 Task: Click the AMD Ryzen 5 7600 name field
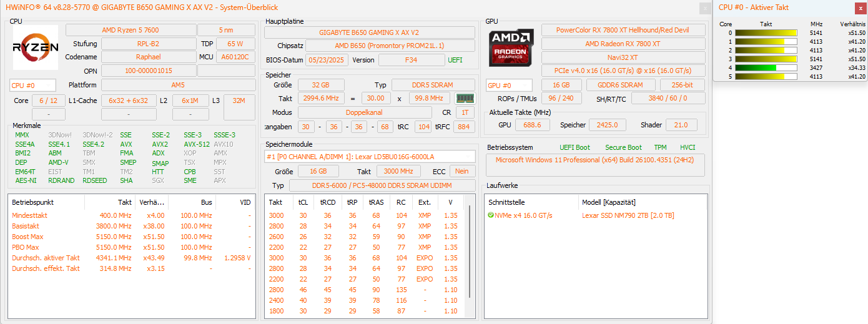coord(130,30)
